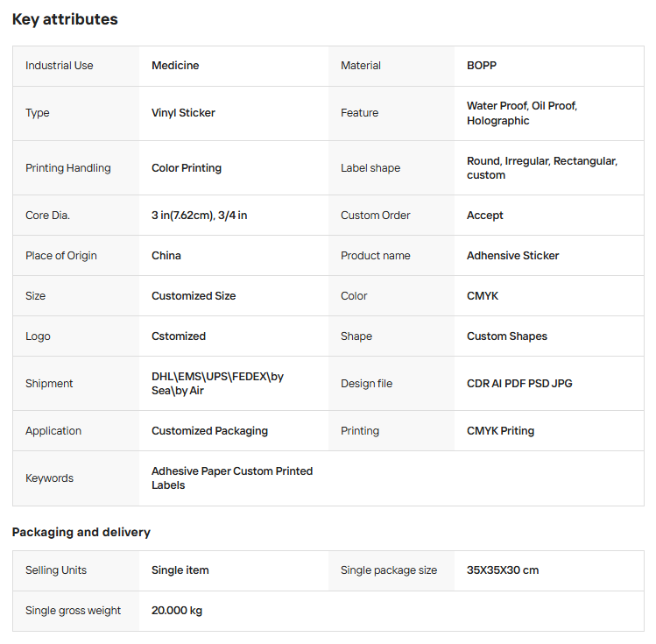Image resolution: width=656 pixels, height=644 pixels.
Task: Click the Medicine industrial use value
Action: [175, 66]
